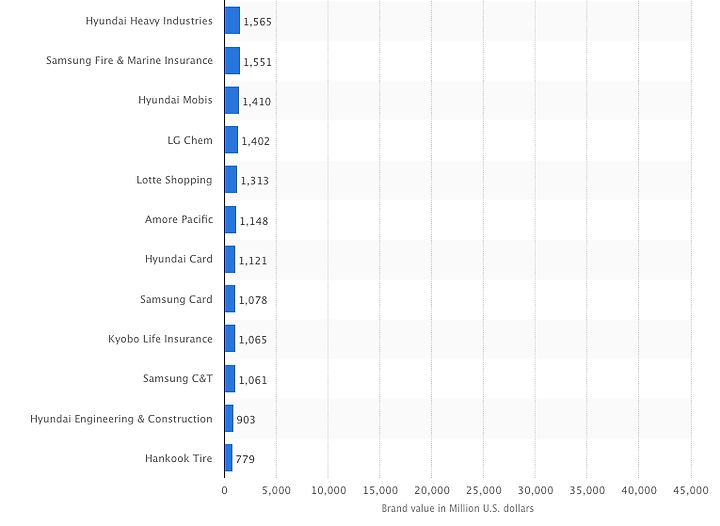720x526 pixels.
Task: Select the 'Kyobo Life Insurance' label
Action: (x=160, y=339)
